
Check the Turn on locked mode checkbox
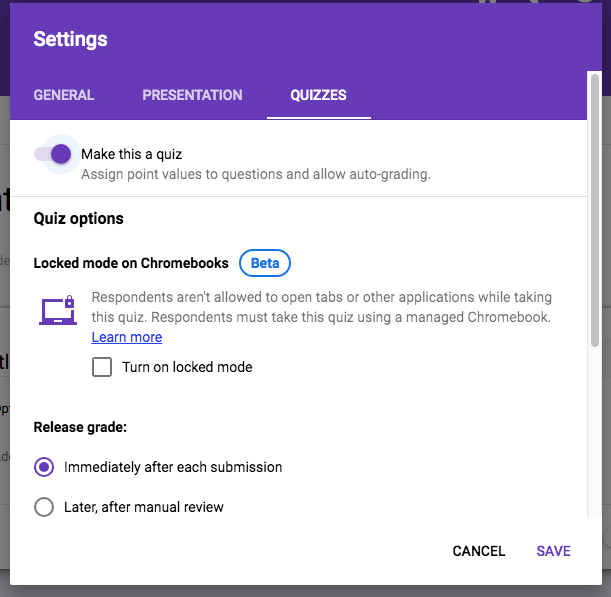click(x=102, y=367)
